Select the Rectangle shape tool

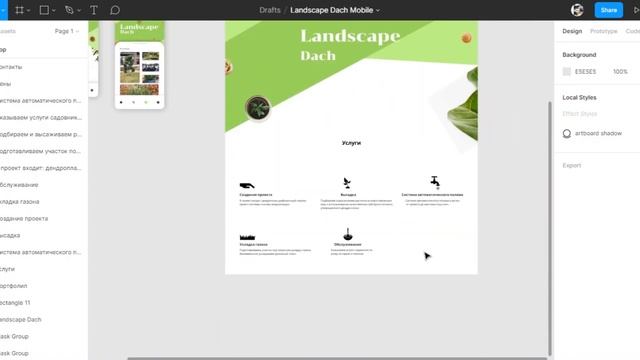44,10
